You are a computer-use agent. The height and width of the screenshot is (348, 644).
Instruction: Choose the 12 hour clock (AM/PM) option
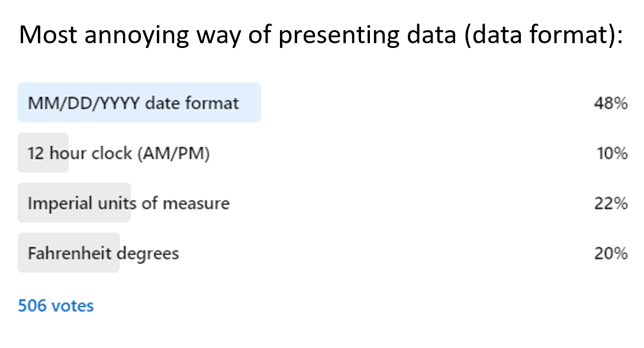tap(118, 153)
